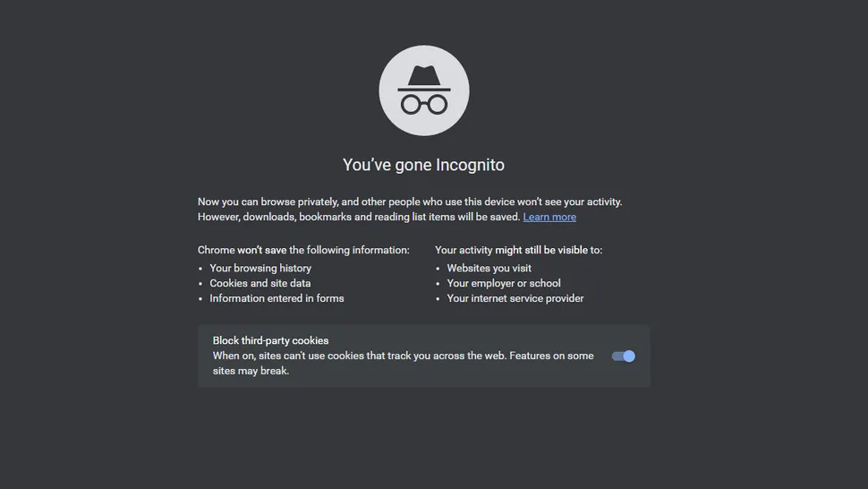Click the "You've gone Incognito" heading
The width and height of the screenshot is (868, 489).
pos(423,165)
